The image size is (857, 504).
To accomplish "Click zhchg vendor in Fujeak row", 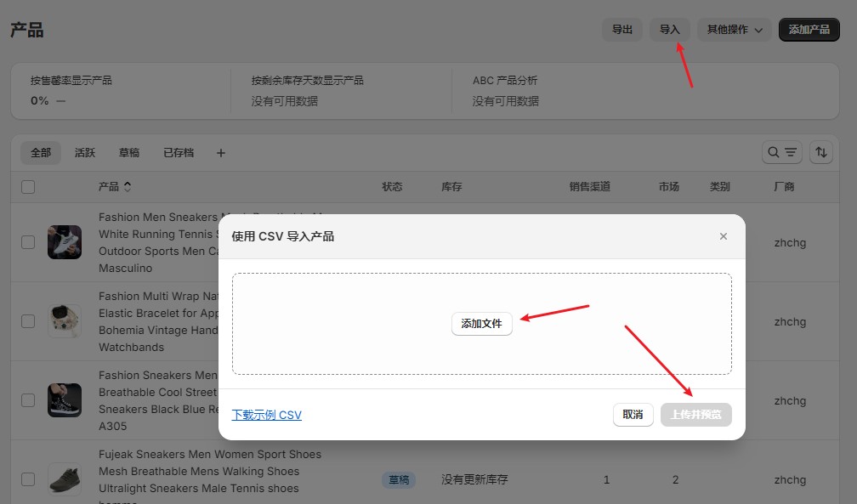I will click(790, 479).
